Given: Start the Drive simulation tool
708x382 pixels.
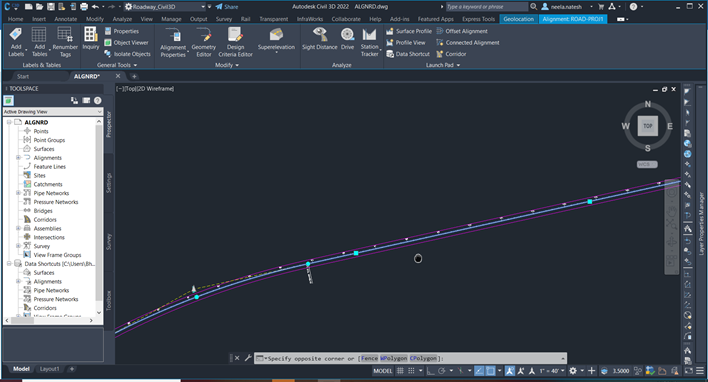Looking at the screenshot, I should (347, 39).
